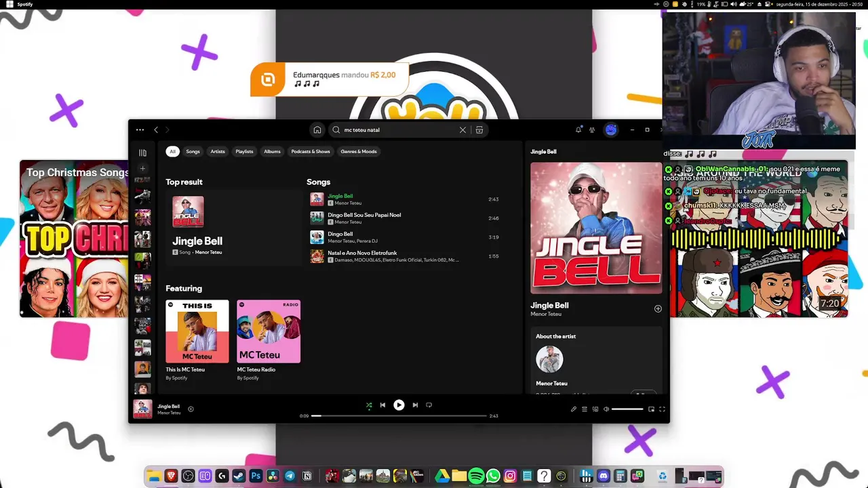Open the Brave browser in the dock
Viewport: 868px width, 488px height.
click(x=171, y=476)
